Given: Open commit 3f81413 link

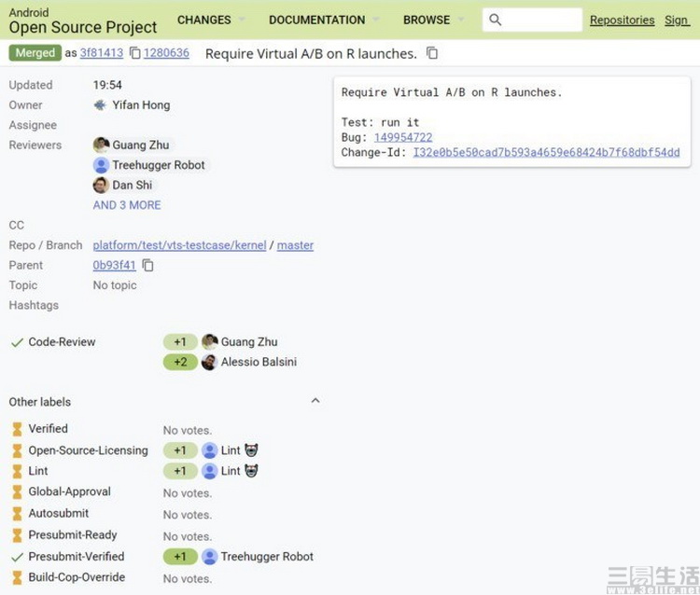Looking at the screenshot, I should tap(102, 53).
